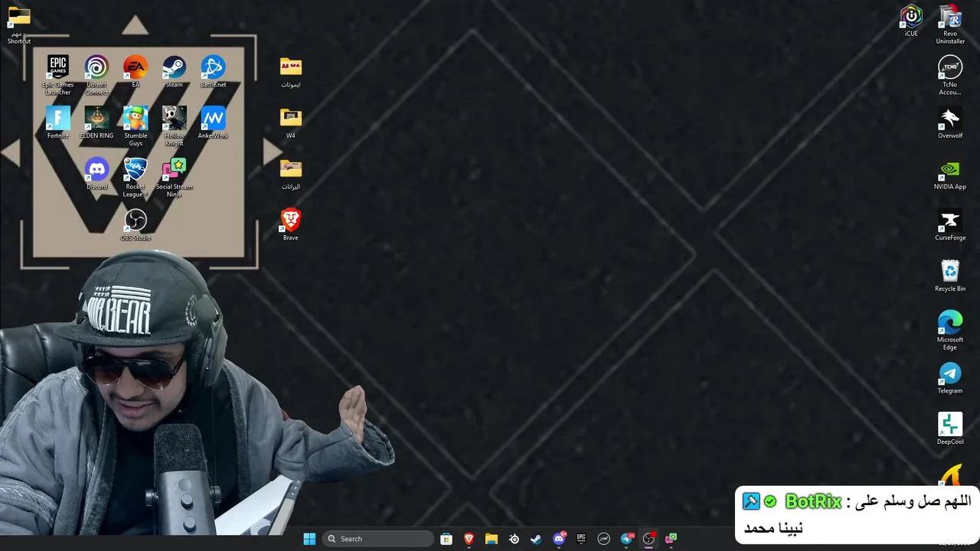Switch to Discord in the taskbar

559,539
